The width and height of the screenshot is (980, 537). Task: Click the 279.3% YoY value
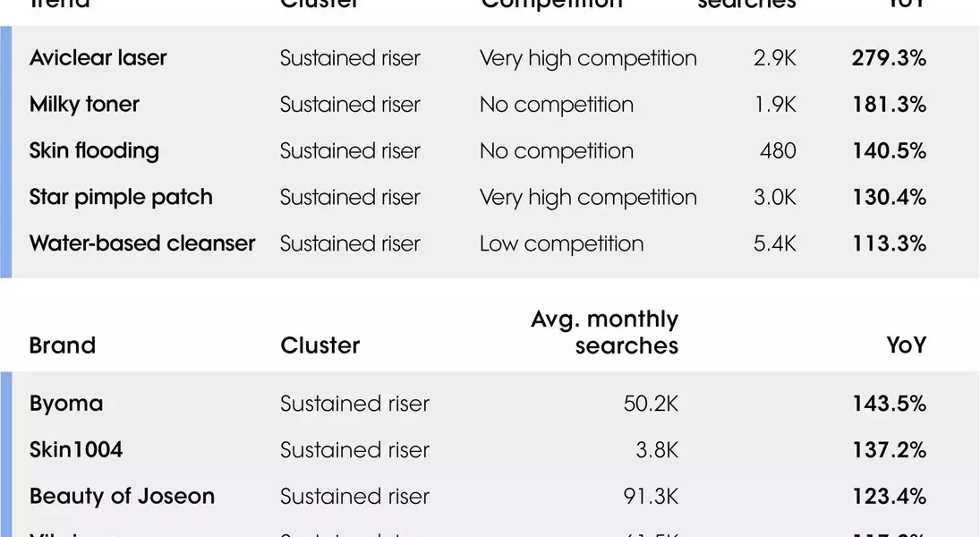point(889,58)
